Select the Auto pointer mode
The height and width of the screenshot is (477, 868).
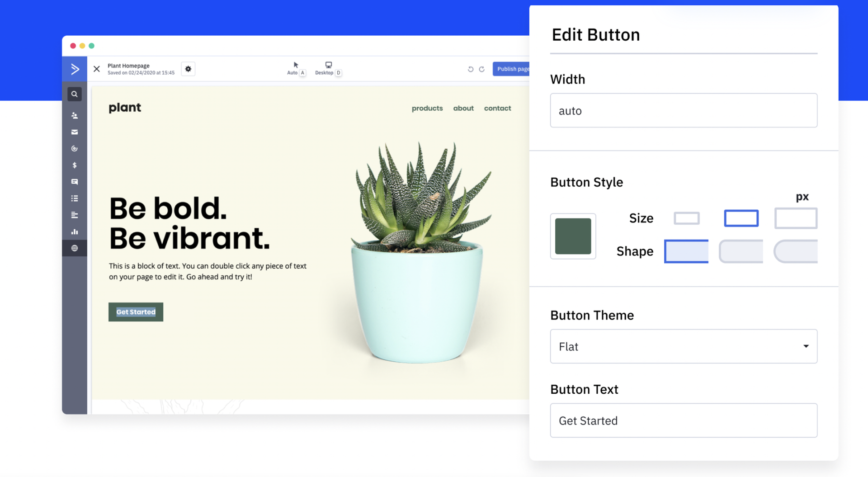(296, 68)
